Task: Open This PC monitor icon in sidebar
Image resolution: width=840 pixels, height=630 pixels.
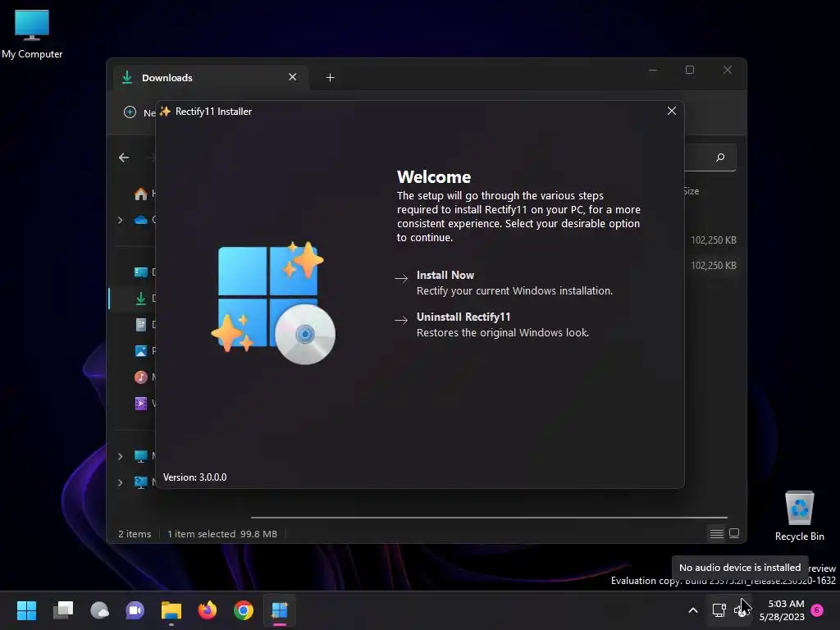Action: 141,456
